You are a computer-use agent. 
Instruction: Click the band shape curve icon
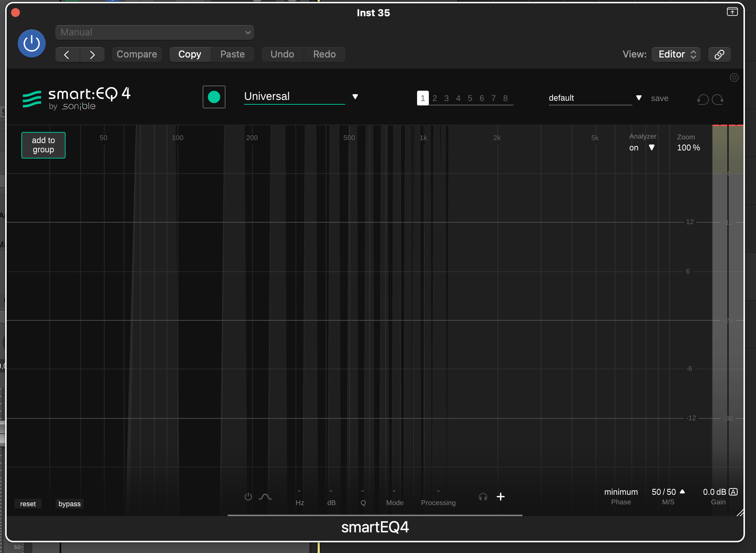click(x=266, y=497)
